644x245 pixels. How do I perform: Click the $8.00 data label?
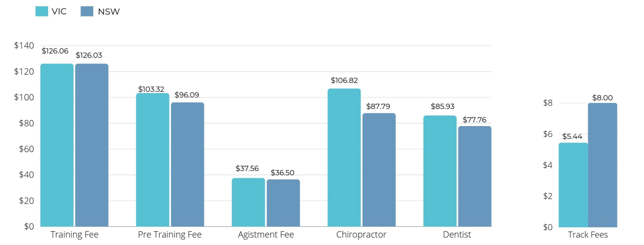pos(602,98)
